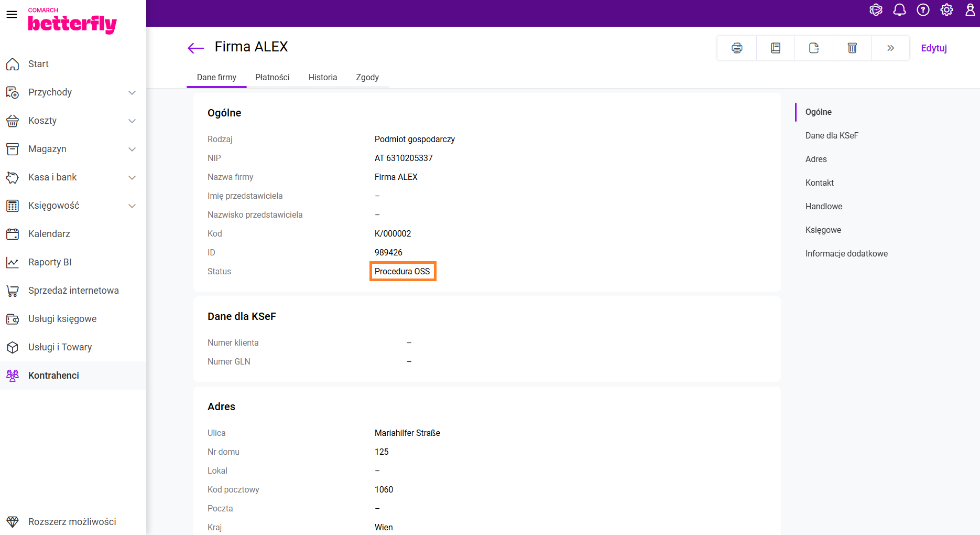
Task: Open settings with the gear icon
Action: click(946, 10)
